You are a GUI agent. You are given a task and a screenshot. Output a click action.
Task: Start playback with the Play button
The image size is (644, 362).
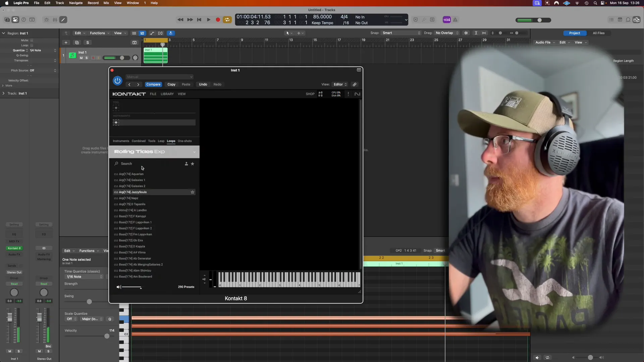pyautogui.click(x=209, y=20)
